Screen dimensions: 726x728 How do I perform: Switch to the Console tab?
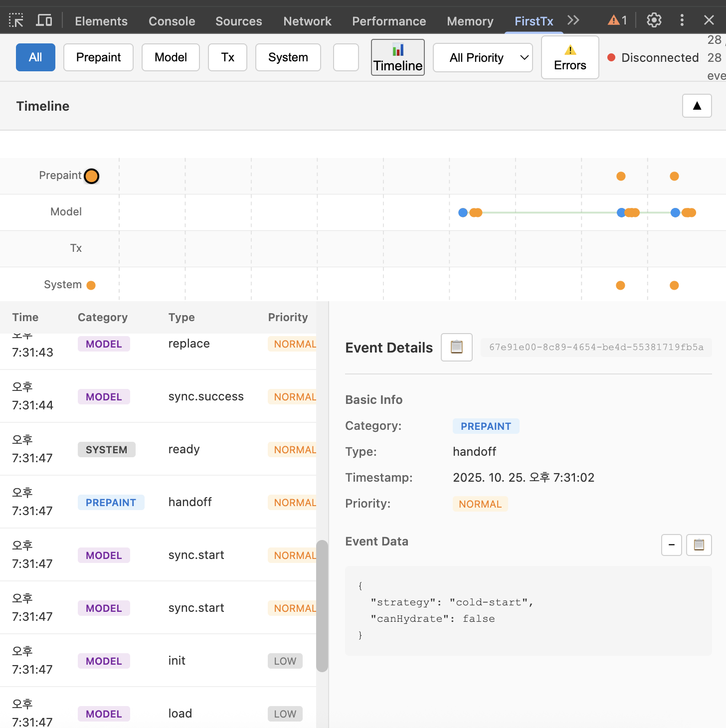click(172, 21)
